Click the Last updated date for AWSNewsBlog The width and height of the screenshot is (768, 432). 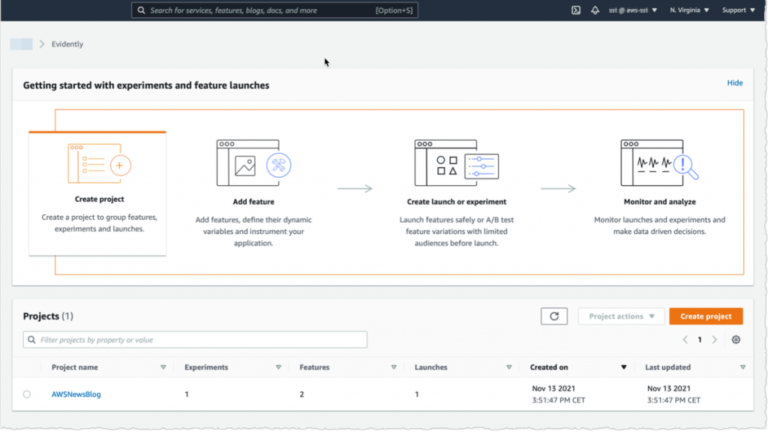coord(673,394)
